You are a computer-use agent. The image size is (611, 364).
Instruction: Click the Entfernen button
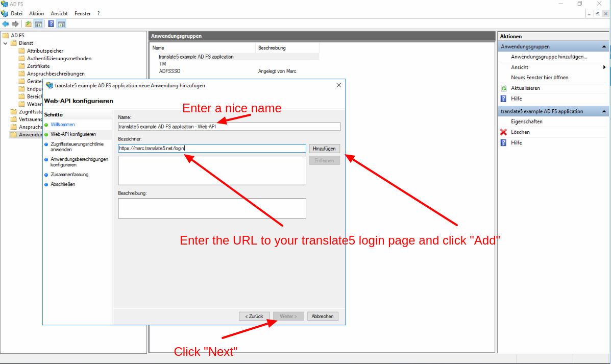(324, 160)
